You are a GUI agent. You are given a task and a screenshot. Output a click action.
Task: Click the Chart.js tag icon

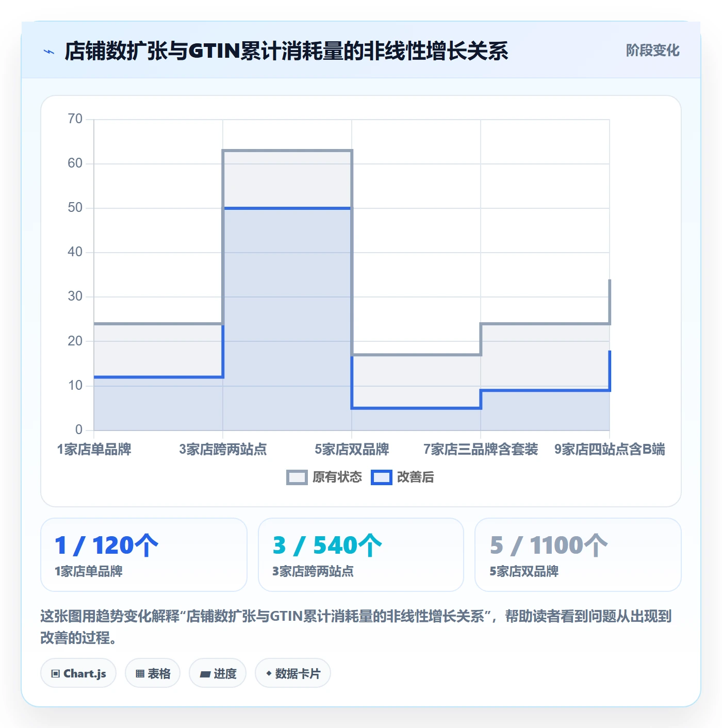tap(56, 673)
